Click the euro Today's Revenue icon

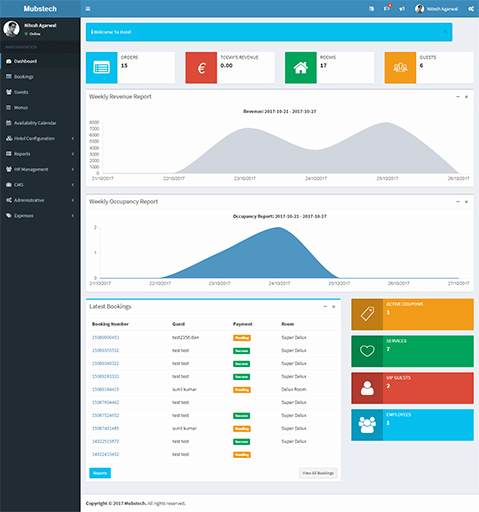click(x=201, y=68)
